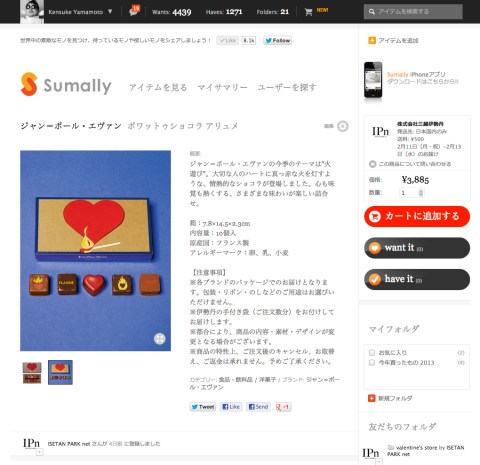Open Kensuke Yamamoto user dropdown arrow
This screenshot has height=465, width=480.
coord(110,12)
